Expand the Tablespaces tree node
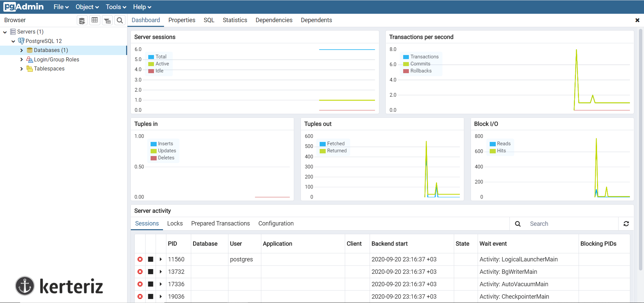 [x=21, y=69]
